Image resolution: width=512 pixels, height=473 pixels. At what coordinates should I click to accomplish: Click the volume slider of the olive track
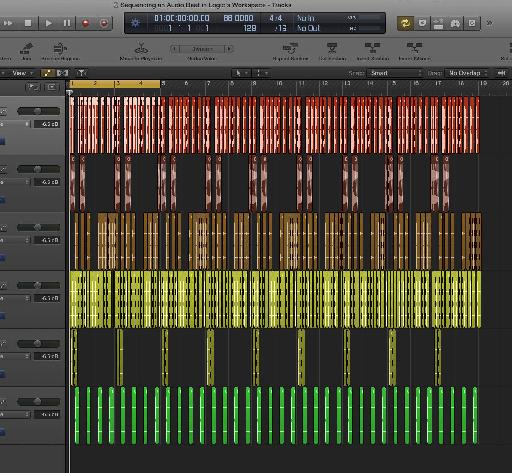(38, 343)
